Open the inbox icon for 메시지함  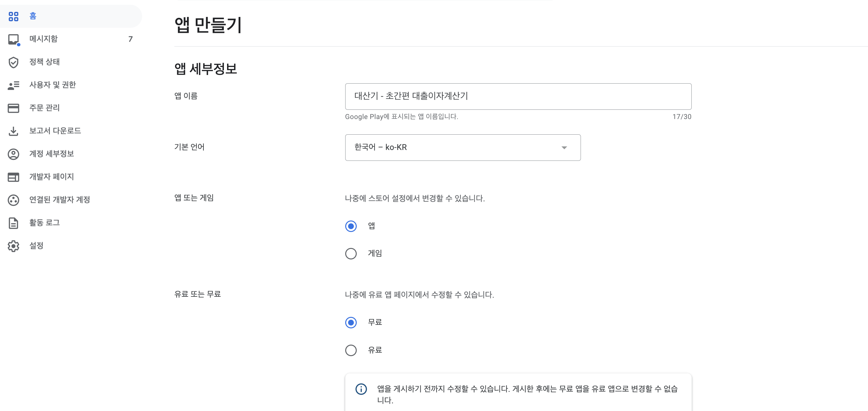tap(13, 39)
